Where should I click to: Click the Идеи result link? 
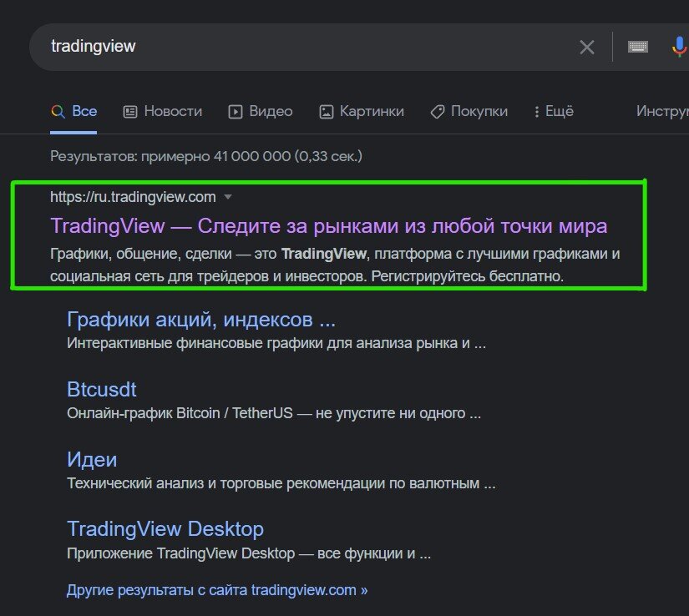pos(92,459)
